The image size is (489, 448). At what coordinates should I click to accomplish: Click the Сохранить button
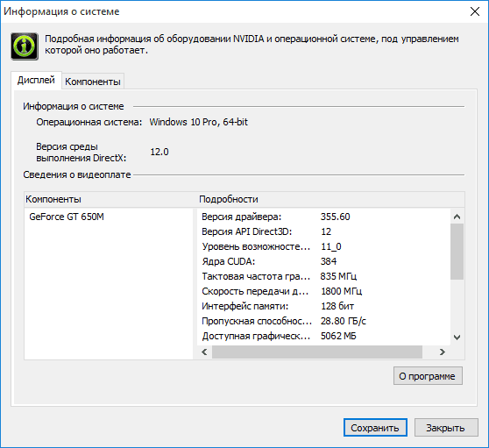(x=375, y=428)
